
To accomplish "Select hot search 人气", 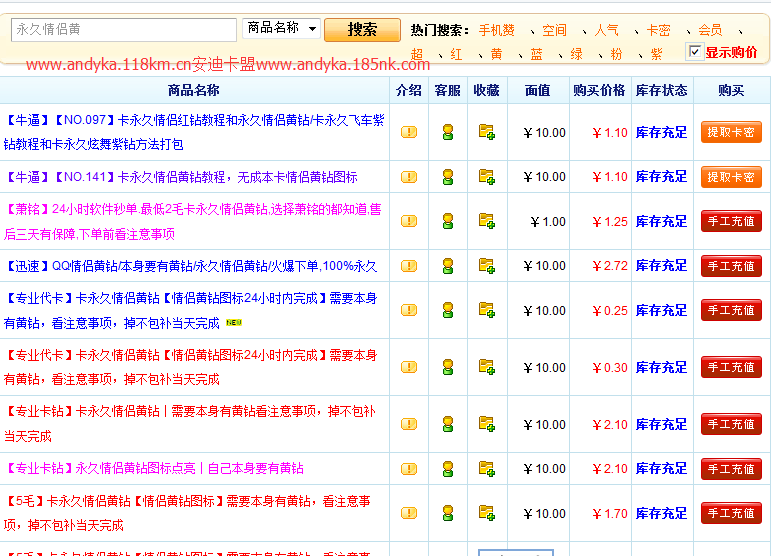I will (606, 30).
